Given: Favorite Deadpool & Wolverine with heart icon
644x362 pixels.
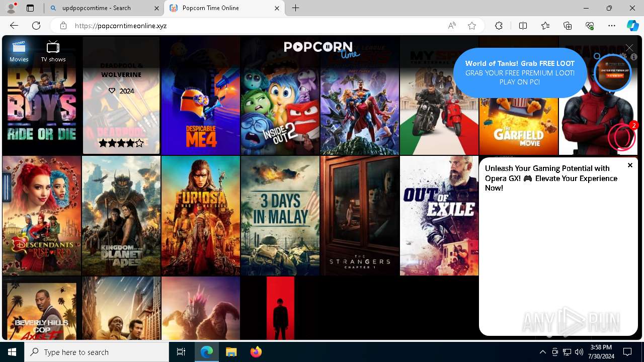Looking at the screenshot, I should [x=112, y=90].
